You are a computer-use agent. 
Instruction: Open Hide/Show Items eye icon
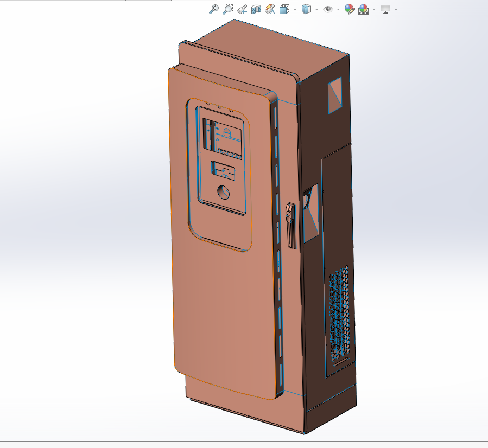pyautogui.click(x=329, y=9)
